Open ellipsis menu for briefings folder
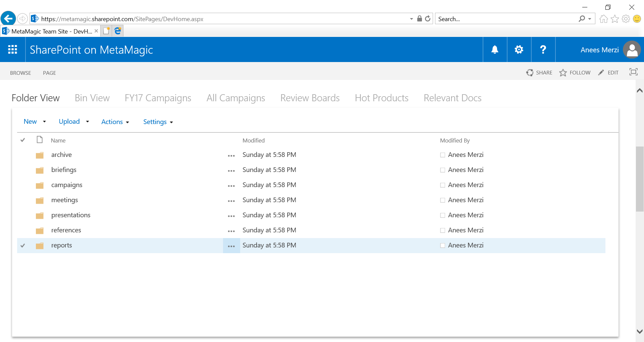 231,171
